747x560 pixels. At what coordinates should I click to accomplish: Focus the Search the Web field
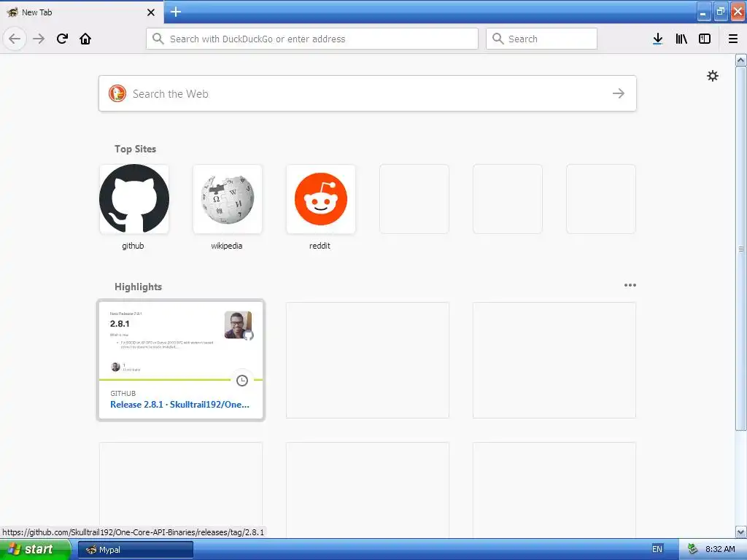[x=368, y=93]
